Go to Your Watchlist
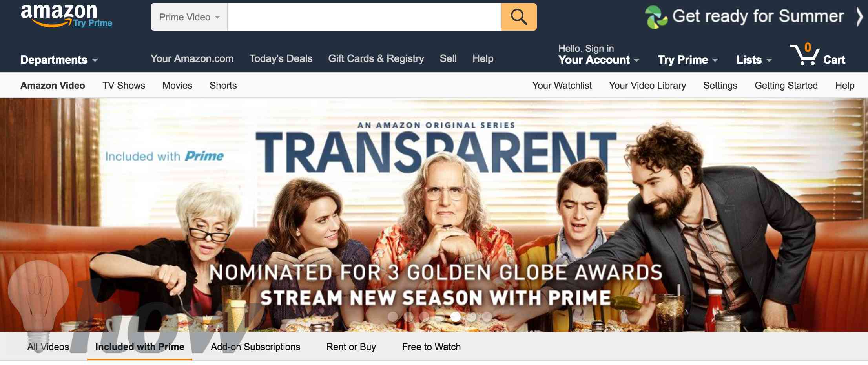The image size is (868, 365). (562, 86)
